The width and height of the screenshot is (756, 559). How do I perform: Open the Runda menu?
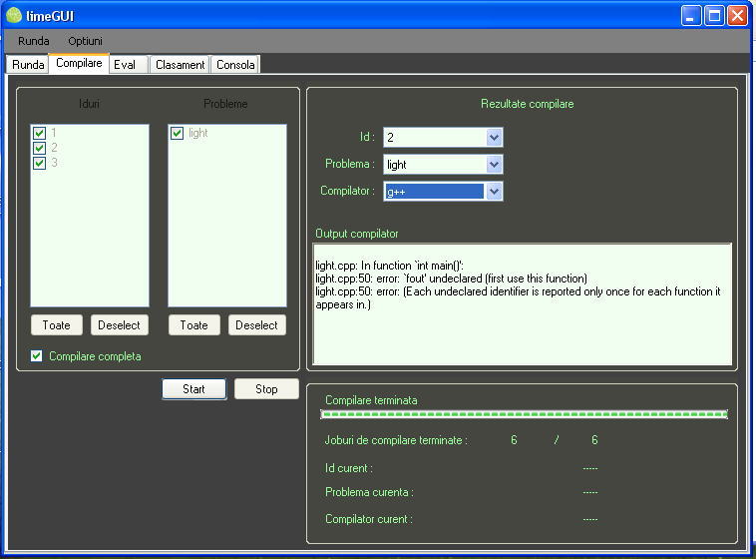33,41
